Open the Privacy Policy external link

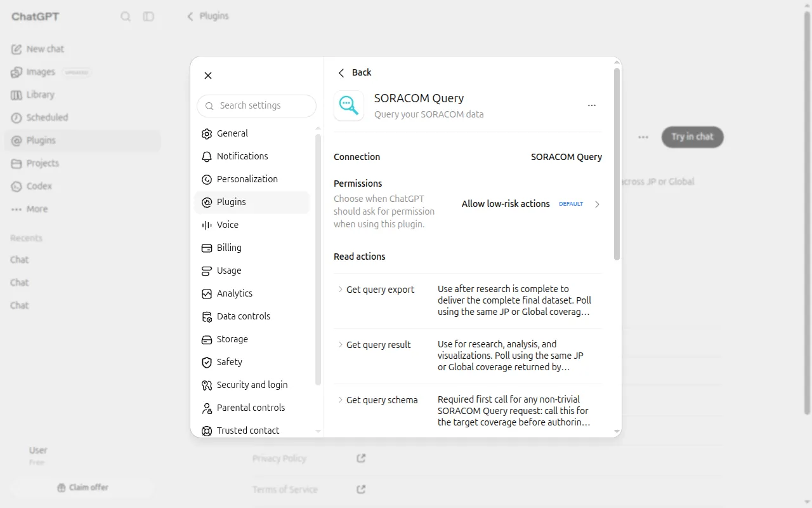click(x=361, y=458)
